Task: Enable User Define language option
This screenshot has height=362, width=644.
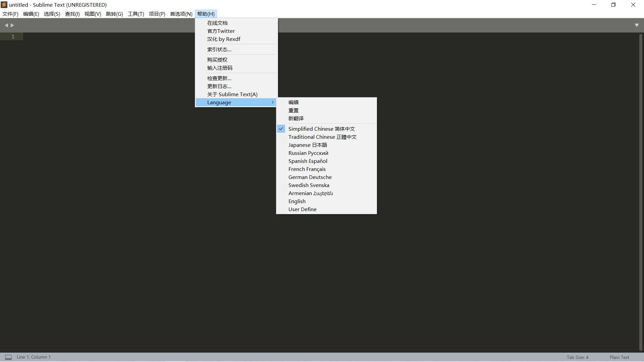Action: [x=303, y=209]
